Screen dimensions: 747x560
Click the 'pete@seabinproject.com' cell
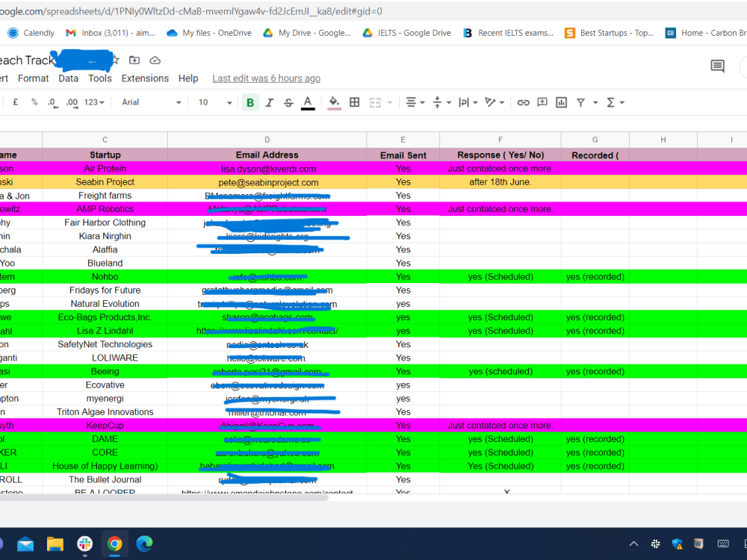[x=267, y=182]
